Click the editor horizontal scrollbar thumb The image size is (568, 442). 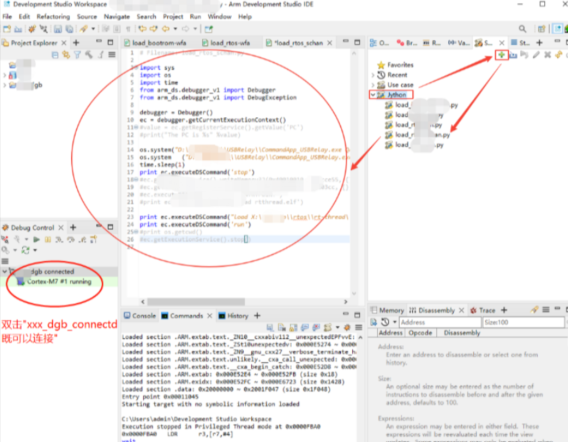point(196,301)
